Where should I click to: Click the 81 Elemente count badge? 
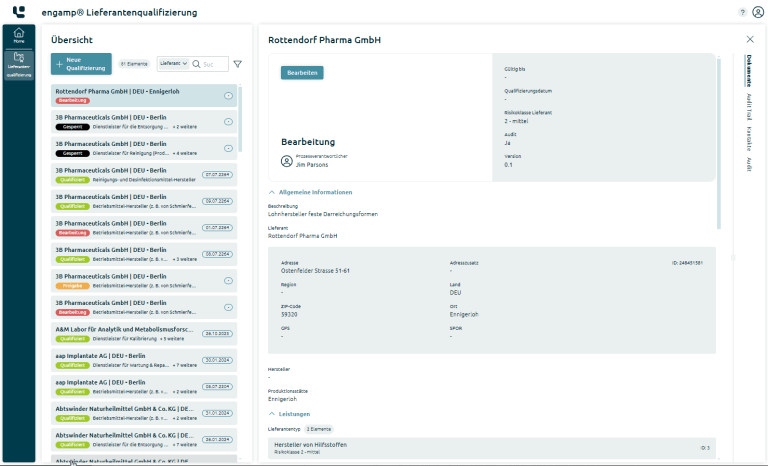click(134, 64)
